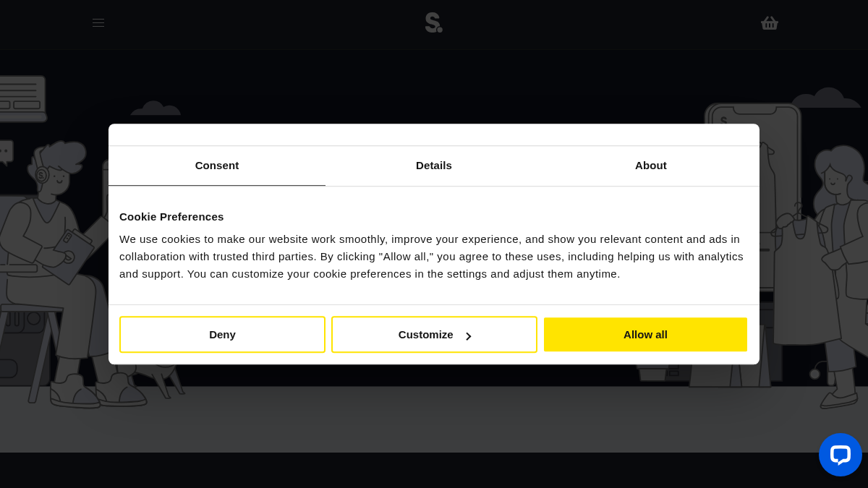868x488 pixels.
Task: Deny all cookies
Action: pos(222,335)
